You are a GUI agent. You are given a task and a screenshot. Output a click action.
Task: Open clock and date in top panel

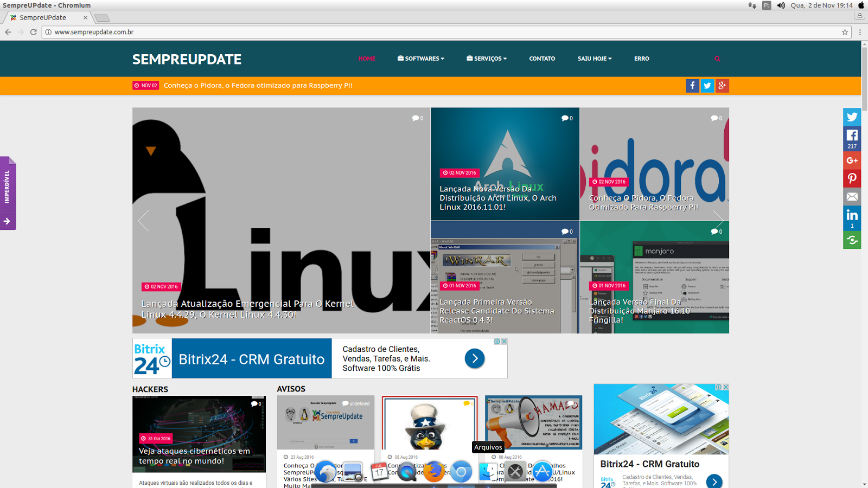pos(821,5)
